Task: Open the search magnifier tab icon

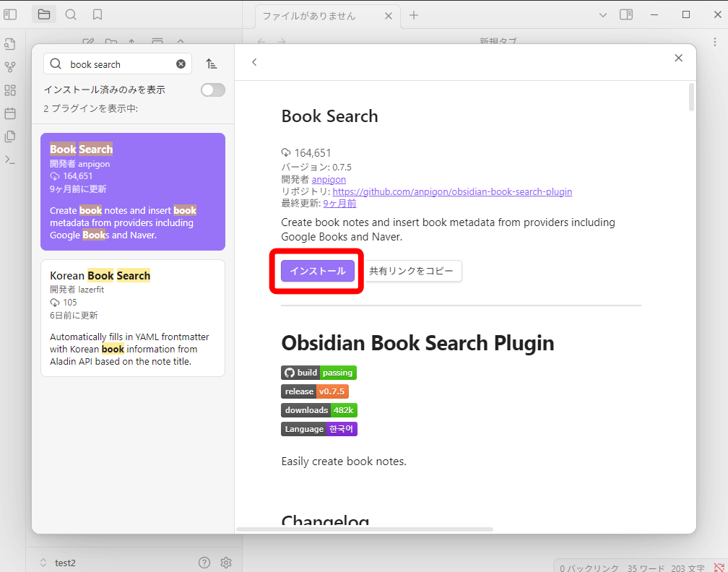Action: click(71, 15)
